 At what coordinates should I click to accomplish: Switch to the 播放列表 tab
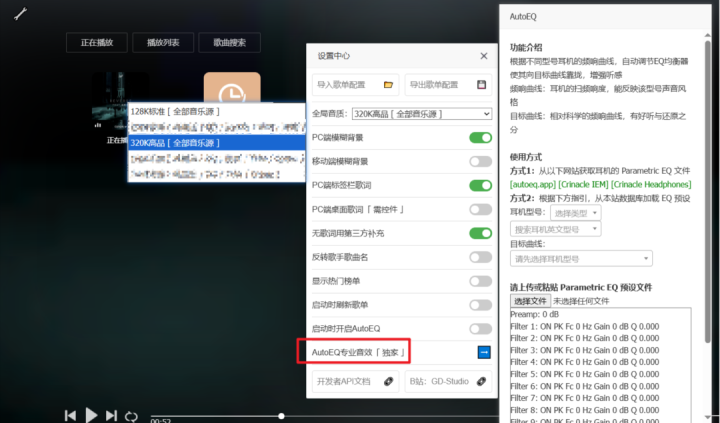163,43
